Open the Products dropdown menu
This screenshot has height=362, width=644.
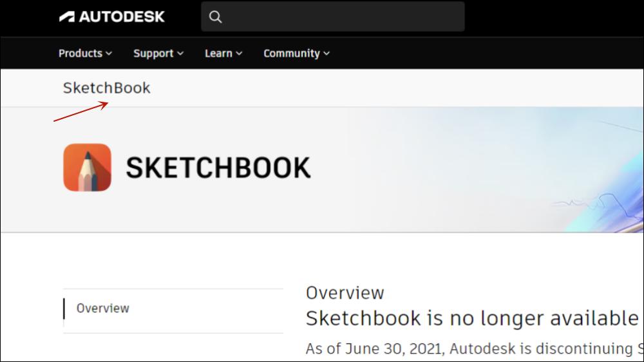[x=85, y=53]
